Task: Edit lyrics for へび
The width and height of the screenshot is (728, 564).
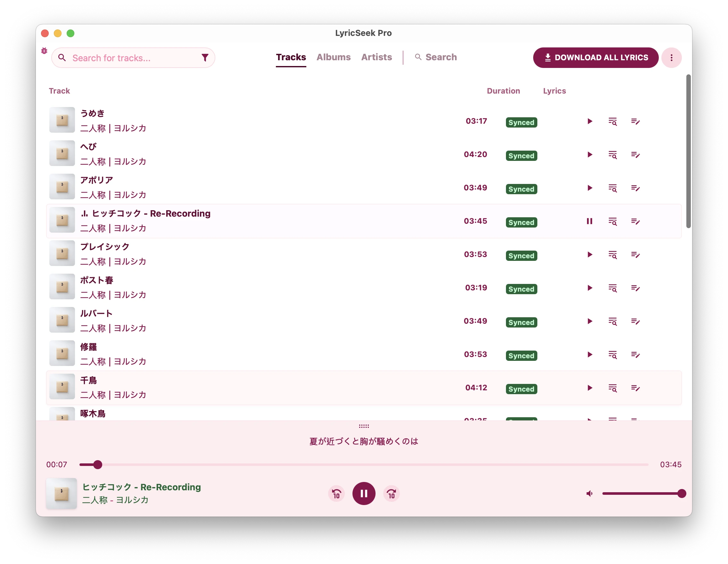Action: click(x=635, y=155)
